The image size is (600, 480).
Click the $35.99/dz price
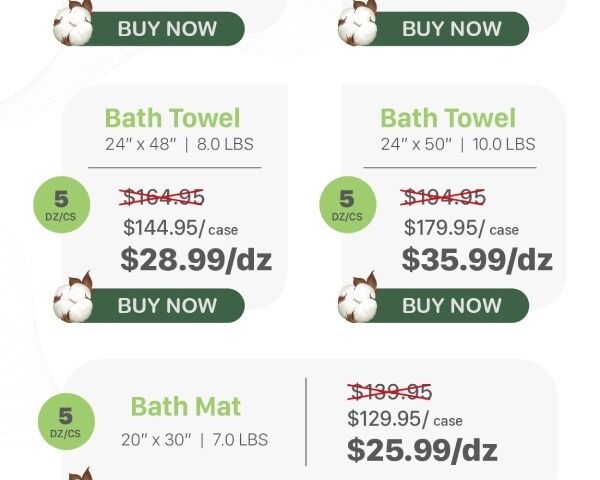pos(477,259)
